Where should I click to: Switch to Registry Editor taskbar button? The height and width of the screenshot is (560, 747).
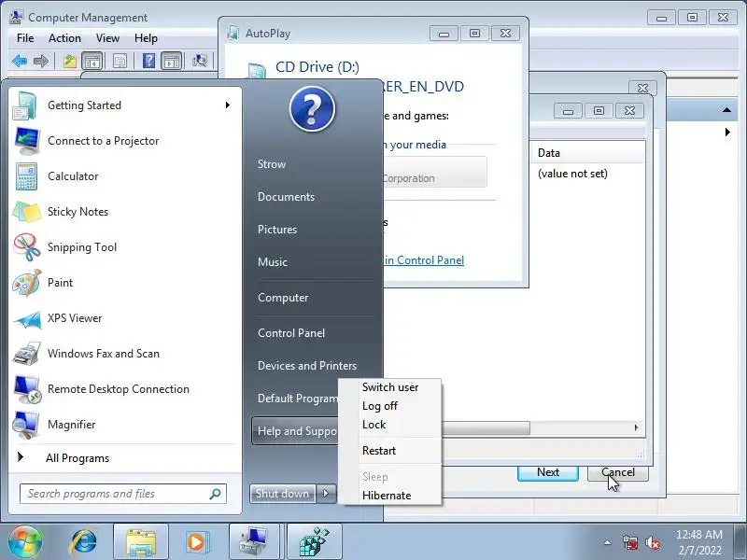(x=315, y=542)
